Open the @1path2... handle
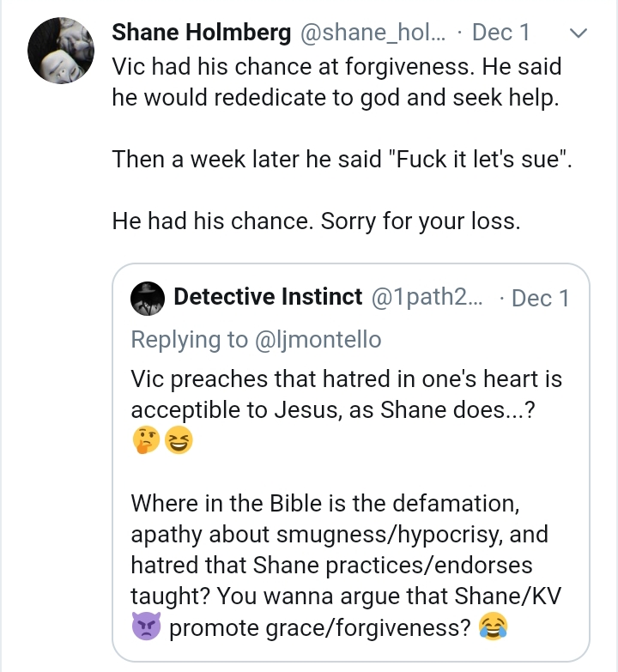 click(x=427, y=297)
